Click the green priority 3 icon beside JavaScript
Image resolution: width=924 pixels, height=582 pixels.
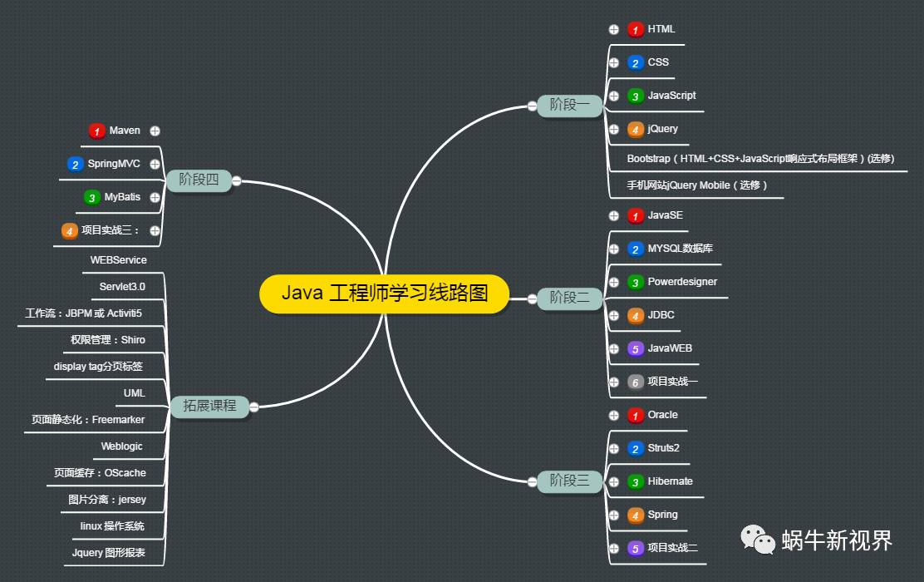click(x=635, y=96)
